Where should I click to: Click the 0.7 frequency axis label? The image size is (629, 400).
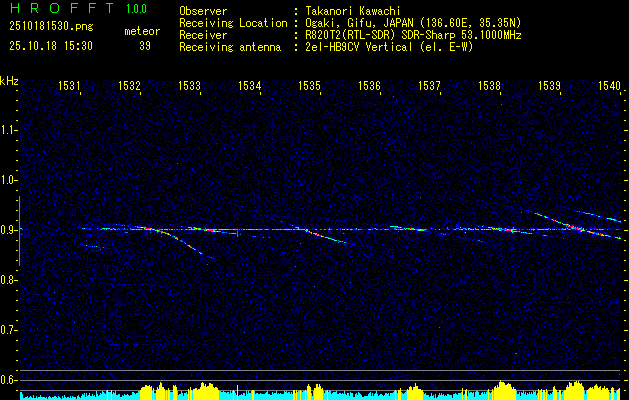coord(8,330)
